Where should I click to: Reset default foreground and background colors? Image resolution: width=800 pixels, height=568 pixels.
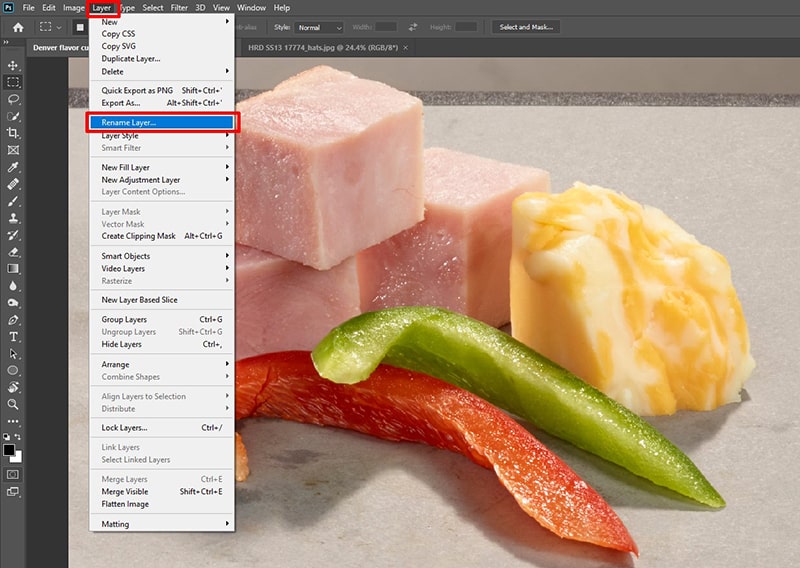coord(6,437)
